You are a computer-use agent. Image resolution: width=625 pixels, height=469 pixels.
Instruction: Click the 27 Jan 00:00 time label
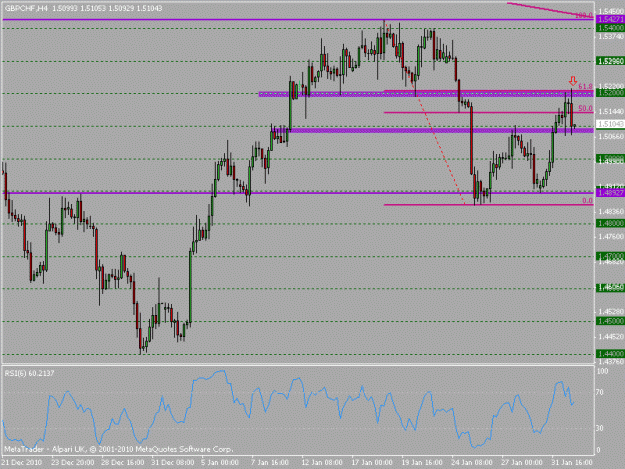(522, 463)
